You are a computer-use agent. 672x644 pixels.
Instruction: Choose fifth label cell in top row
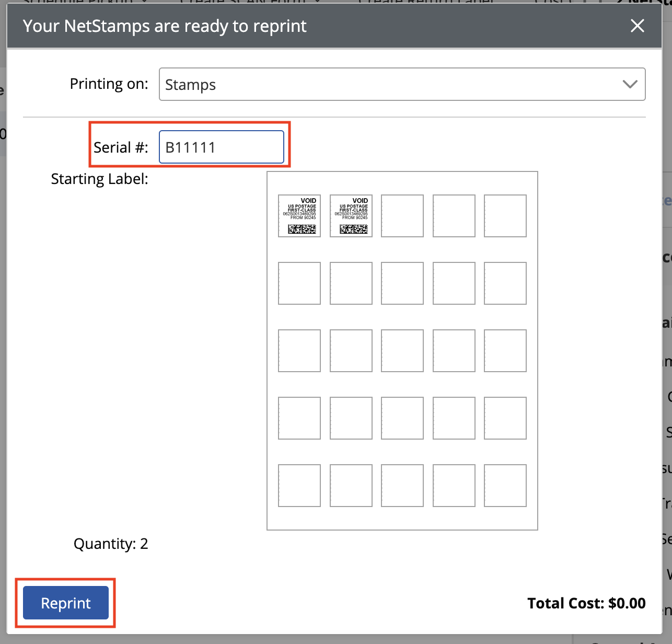point(505,216)
